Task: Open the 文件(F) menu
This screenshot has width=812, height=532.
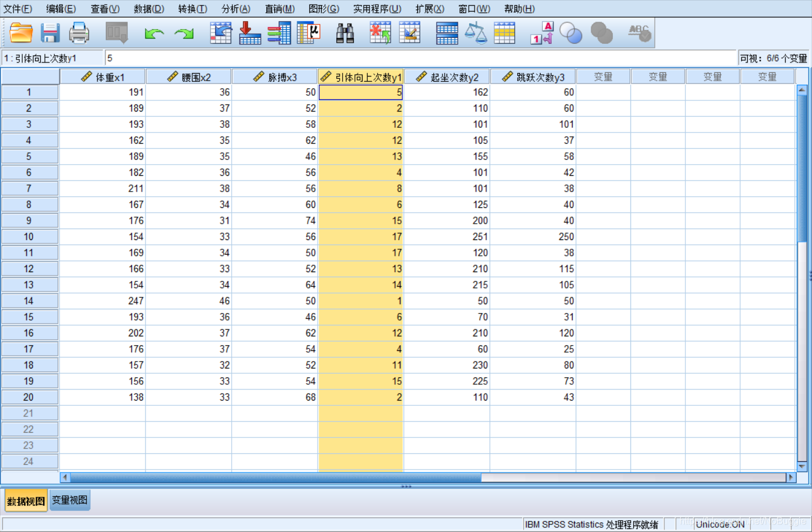Action: point(18,9)
